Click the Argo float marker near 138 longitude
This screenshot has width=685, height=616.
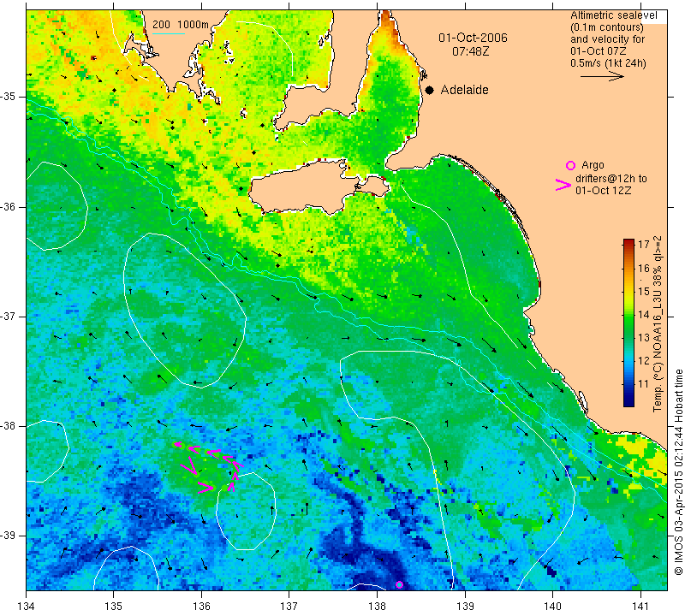pos(399,584)
